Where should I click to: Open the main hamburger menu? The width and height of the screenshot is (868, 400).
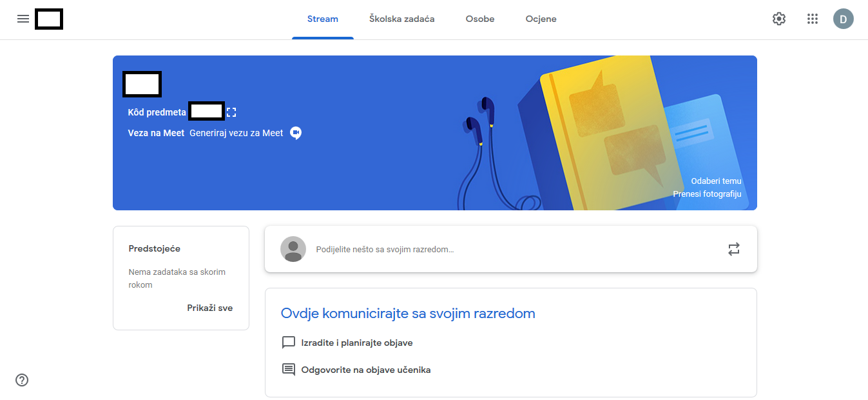coord(23,19)
